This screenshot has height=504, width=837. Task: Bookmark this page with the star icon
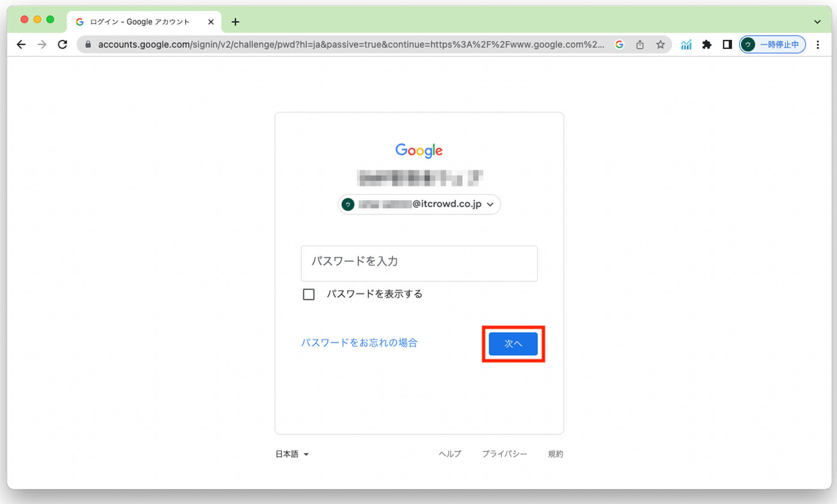[x=660, y=44]
